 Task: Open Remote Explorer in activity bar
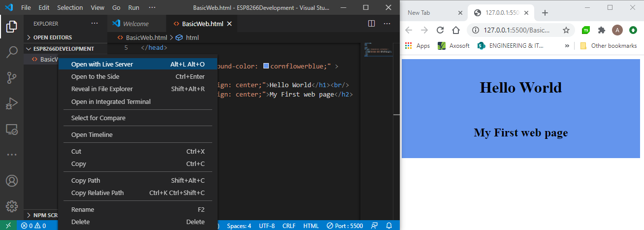pyautogui.click(x=12, y=130)
